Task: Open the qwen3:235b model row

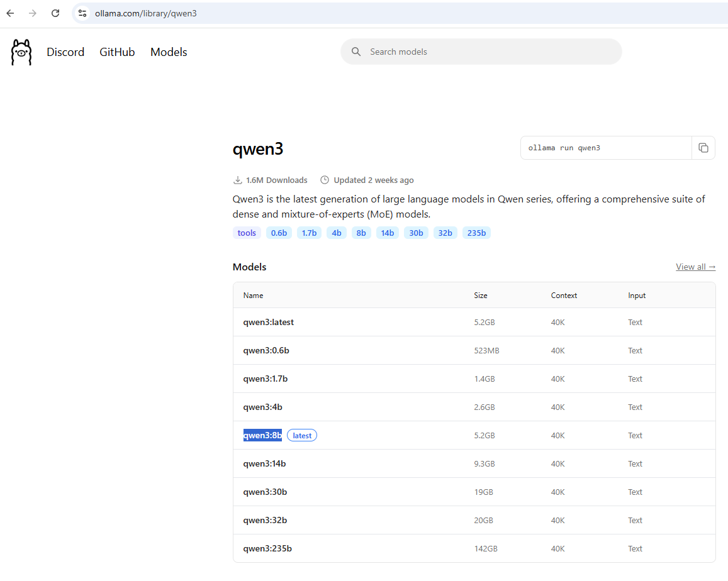Action: pyautogui.click(x=267, y=548)
